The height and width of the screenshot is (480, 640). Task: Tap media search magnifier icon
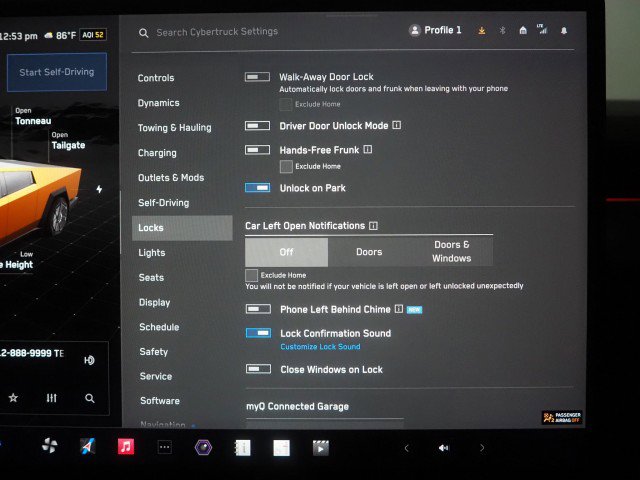90,398
